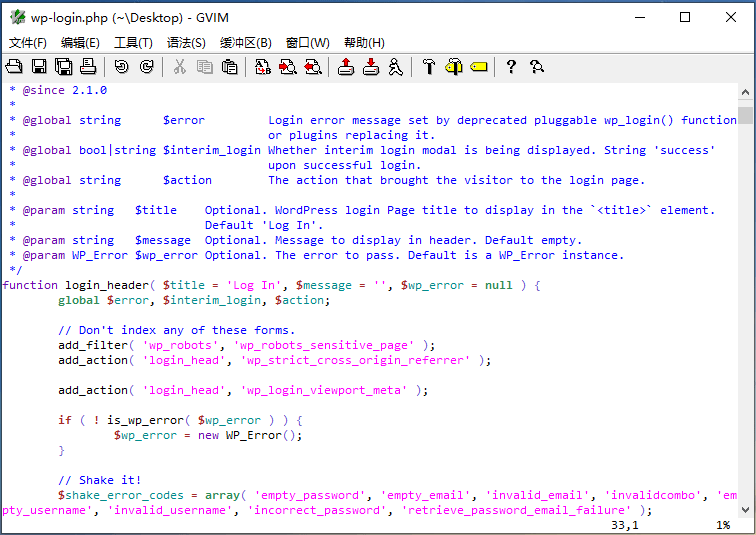Print the file using printer icon
The width and height of the screenshot is (756, 535).
pyautogui.click(x=88, y=67)
